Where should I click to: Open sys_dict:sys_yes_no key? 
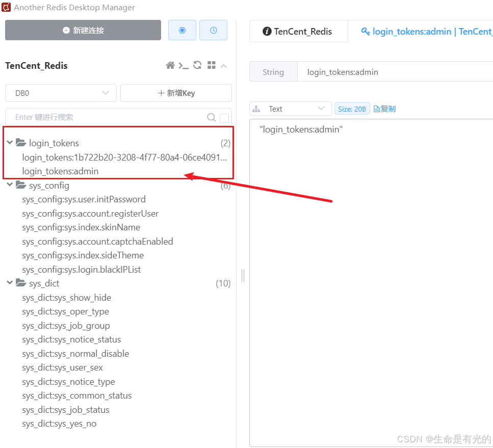pos(59,424)
